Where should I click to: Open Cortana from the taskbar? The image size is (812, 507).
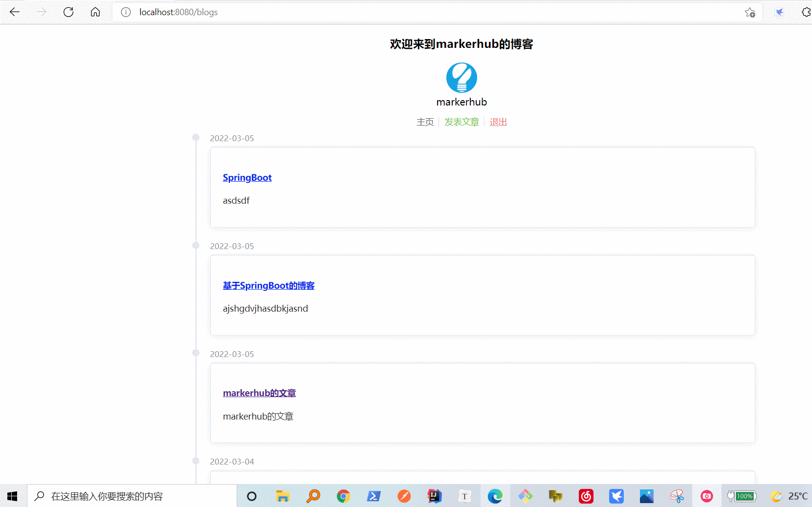click(x=252, y=496)
